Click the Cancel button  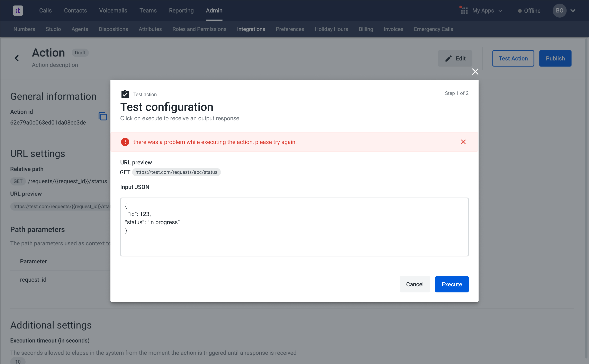tap(415, 284)
